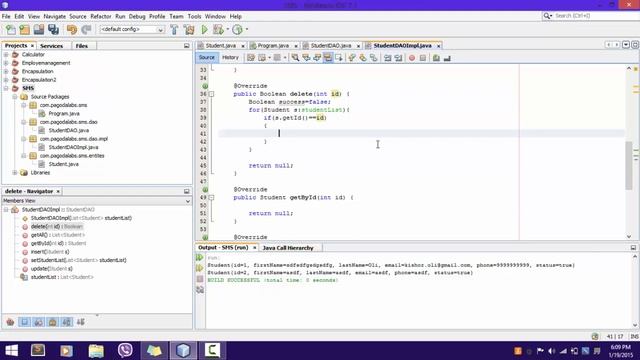The width and height of the screenshot is (640, 360).
Task: Click the Undo toolbar icon
Action: 72,29
